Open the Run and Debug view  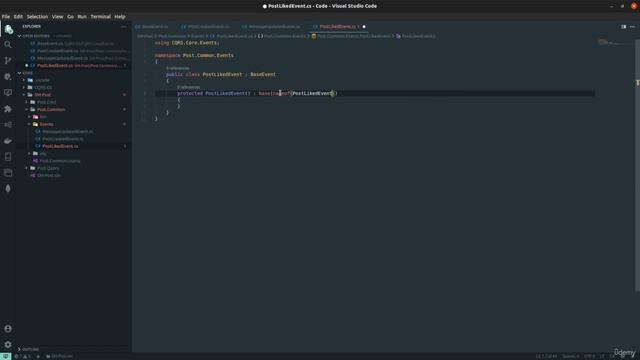click(x=8, y=76)
